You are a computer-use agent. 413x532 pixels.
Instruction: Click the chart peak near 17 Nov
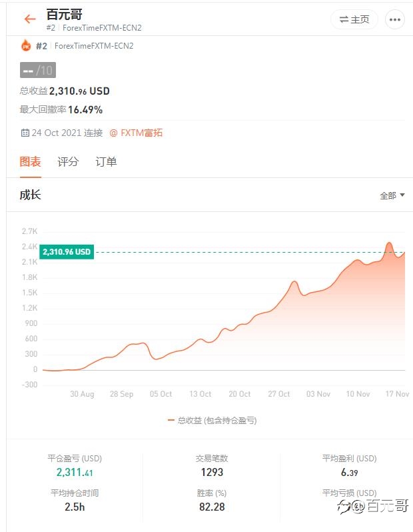[389, 243]
